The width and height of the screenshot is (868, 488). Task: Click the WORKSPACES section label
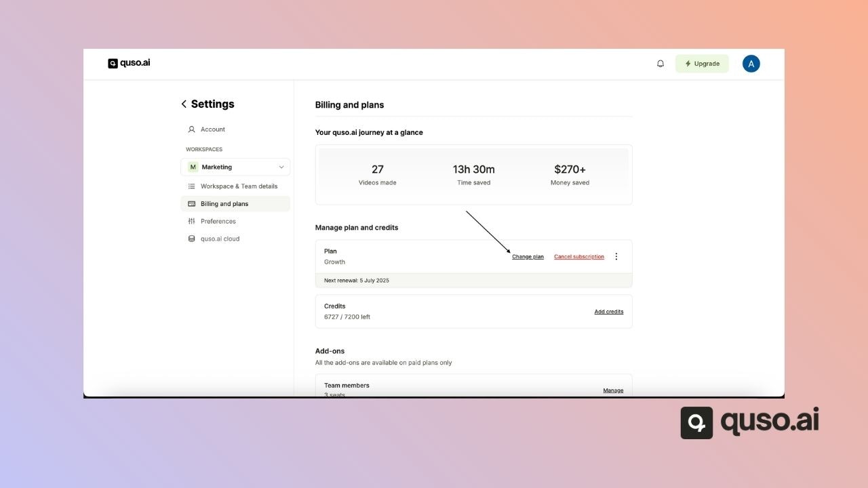[204, 150]
